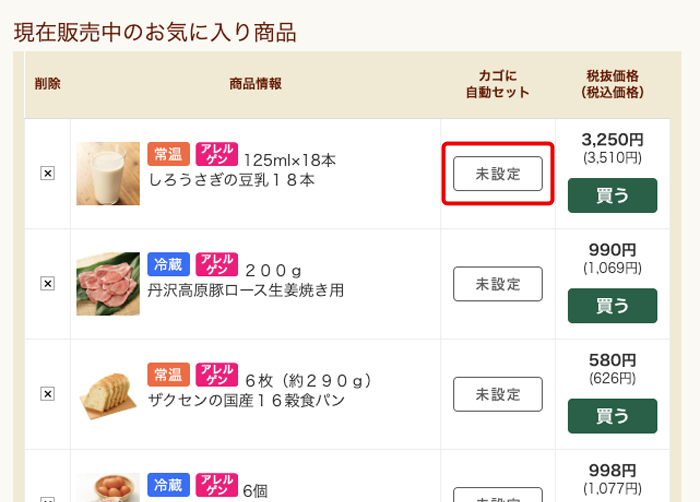The width and height of the screenshot is (700, 502).
Task: Open the soy milk product thumbnail
Action: [x=108, y=173]
